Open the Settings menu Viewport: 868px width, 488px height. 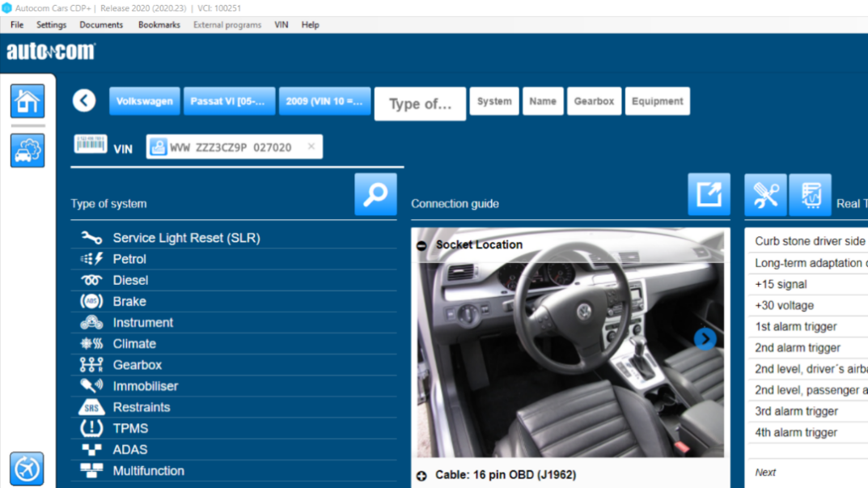pos(51,25)
